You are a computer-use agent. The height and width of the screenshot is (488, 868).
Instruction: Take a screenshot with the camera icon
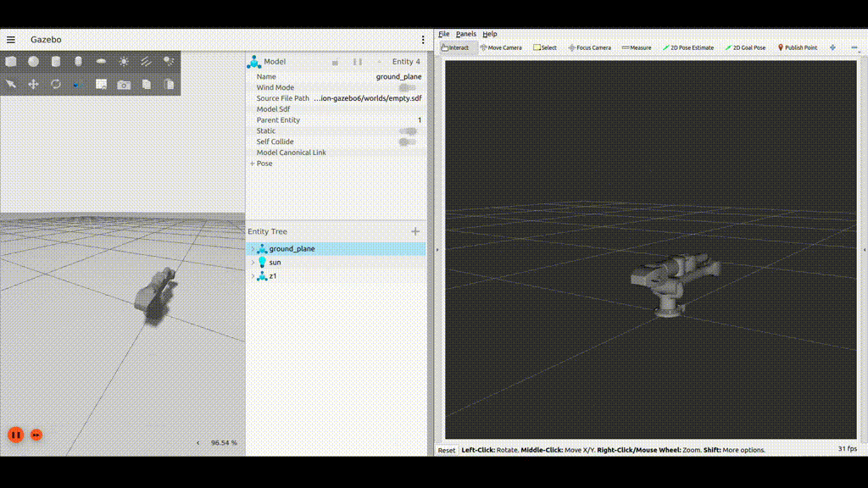point(124,84)
